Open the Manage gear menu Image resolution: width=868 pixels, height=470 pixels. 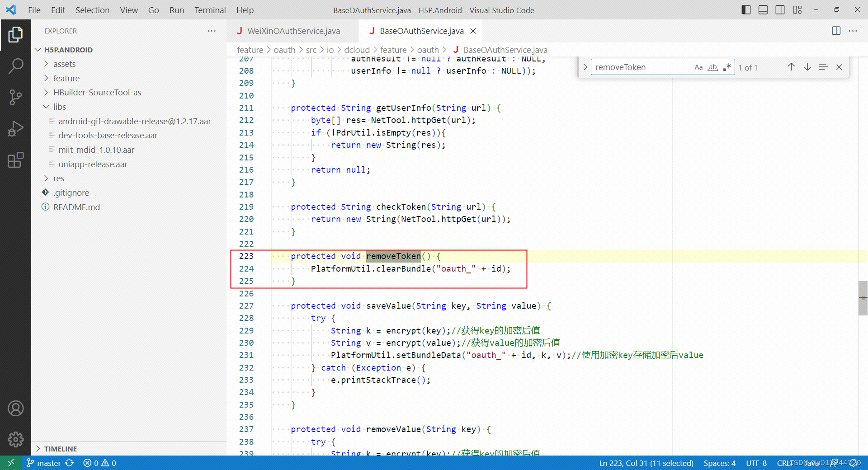pos(15,439)
